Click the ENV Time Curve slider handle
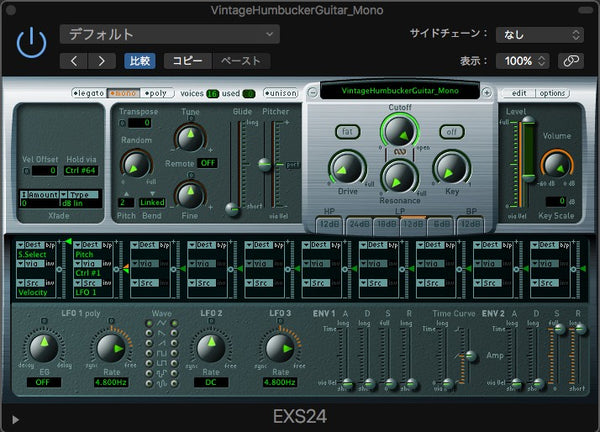 (470, 356)
